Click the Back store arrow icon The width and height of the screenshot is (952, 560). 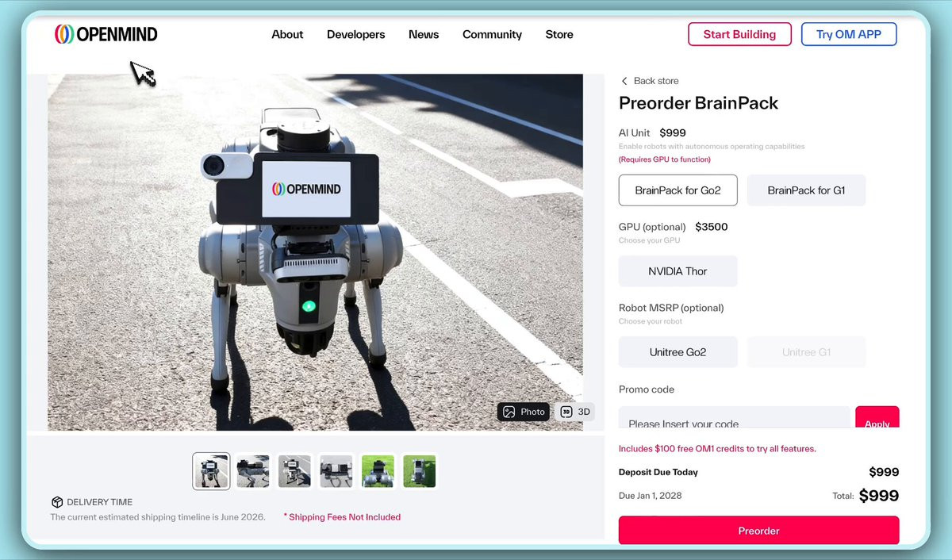coord(624,81)
